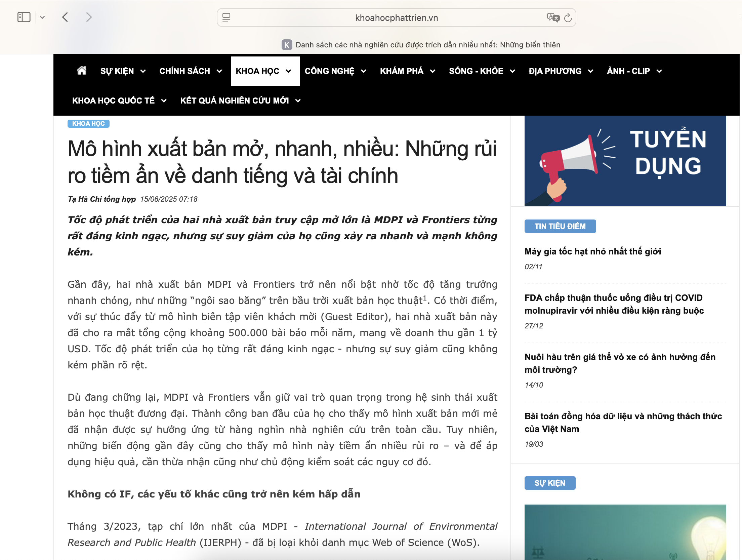
Task: Expand the KẾT QUẢ NGHIÊN CỨU MỚI chevron
Action: [298, 101]
